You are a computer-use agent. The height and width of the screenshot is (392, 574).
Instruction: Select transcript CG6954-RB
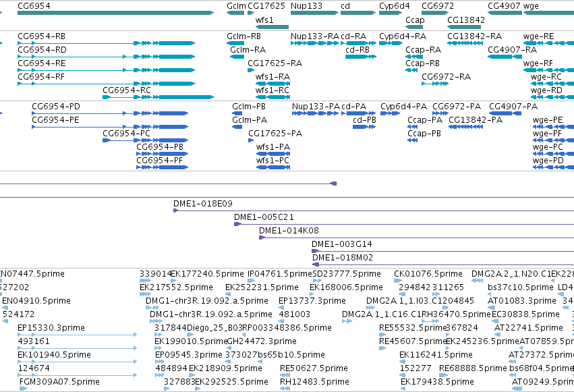(x=106, y=43)
